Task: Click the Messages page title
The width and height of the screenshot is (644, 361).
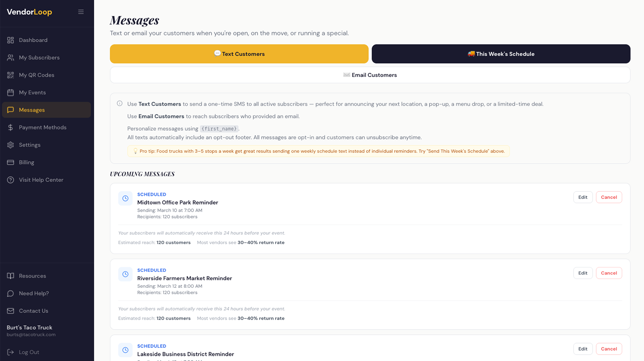Action: click(134, 20)
